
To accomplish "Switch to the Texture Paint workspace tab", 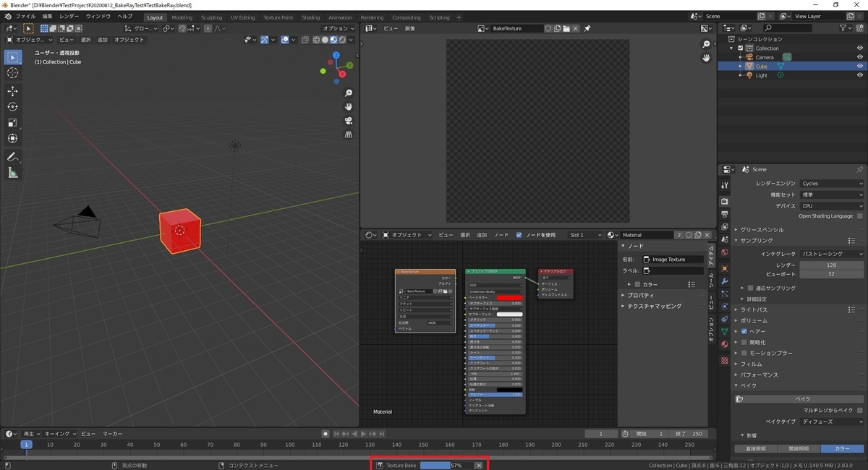I will (x=278, y=17).
